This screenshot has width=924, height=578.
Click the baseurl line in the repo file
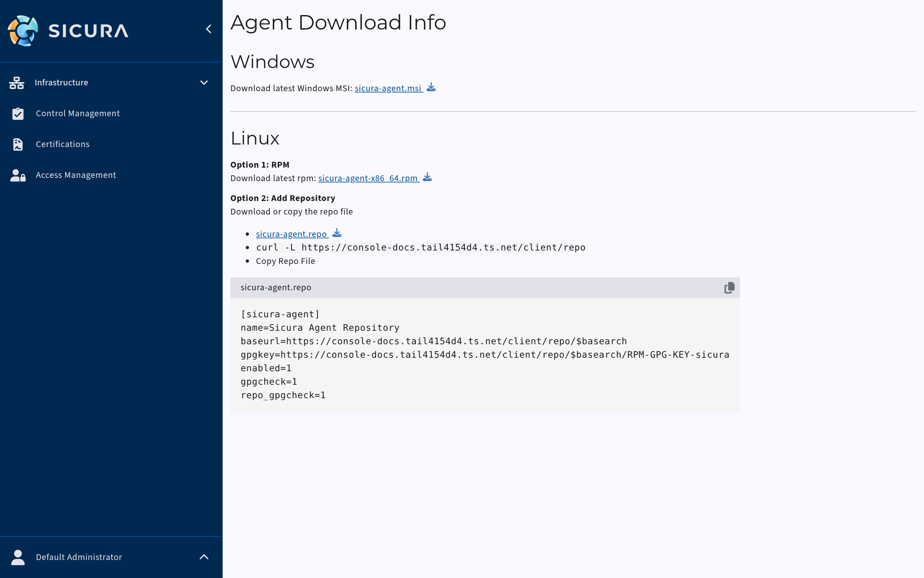pyautogui.click(x=433, y=341)
